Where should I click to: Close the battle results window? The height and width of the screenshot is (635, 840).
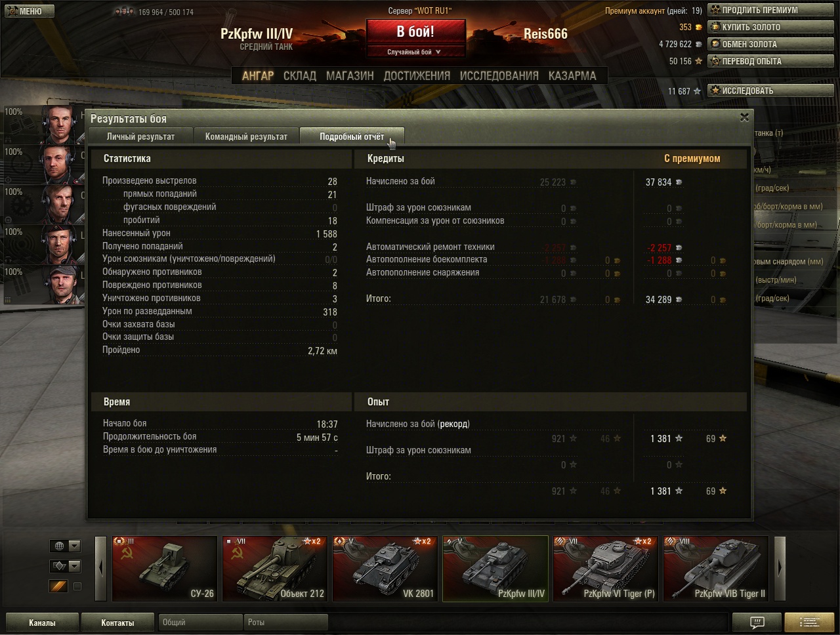pyautogui.click(x=744, y=117)
